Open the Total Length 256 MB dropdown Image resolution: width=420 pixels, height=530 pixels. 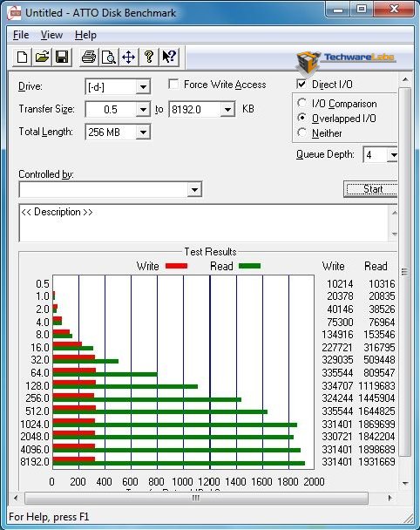[143, 132]
